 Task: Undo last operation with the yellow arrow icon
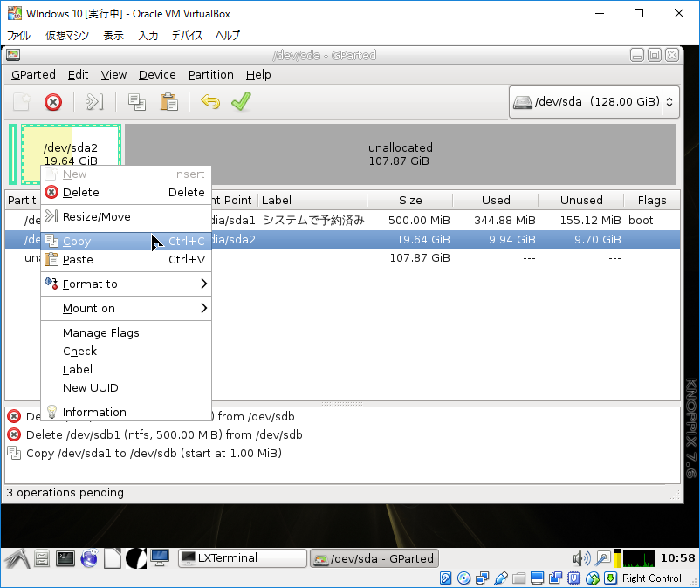point(210,102)
